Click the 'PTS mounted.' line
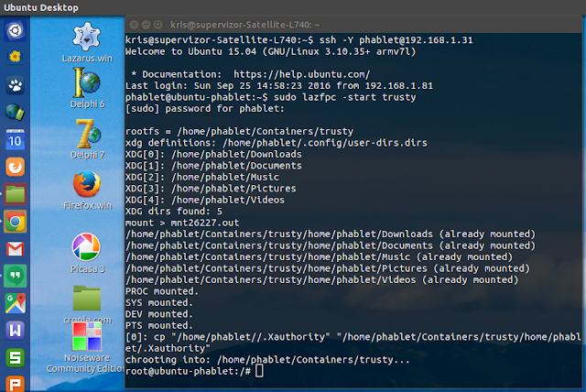 (159, 325)
